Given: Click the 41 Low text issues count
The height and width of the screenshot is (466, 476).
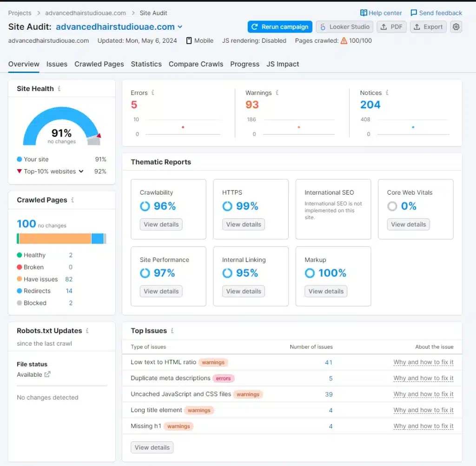Looking at the screenshot, I should point(329,362).
